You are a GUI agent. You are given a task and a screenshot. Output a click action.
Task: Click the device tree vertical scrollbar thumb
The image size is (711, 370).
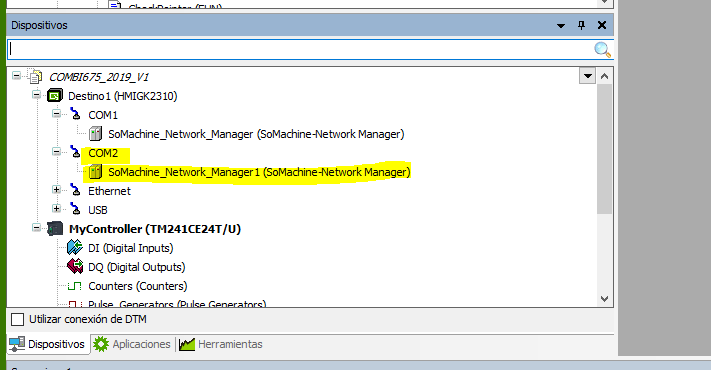pyautogui.click(x=604, y=149)
